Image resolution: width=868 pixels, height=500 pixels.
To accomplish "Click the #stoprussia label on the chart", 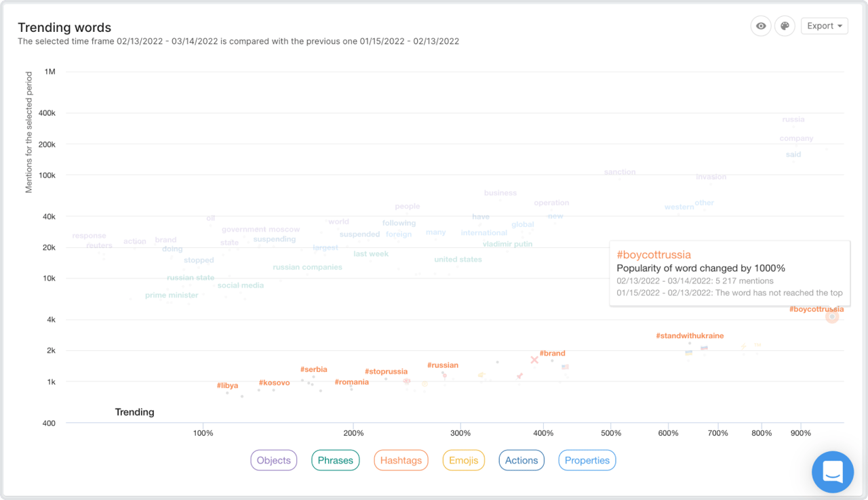I will coord(387,371).
